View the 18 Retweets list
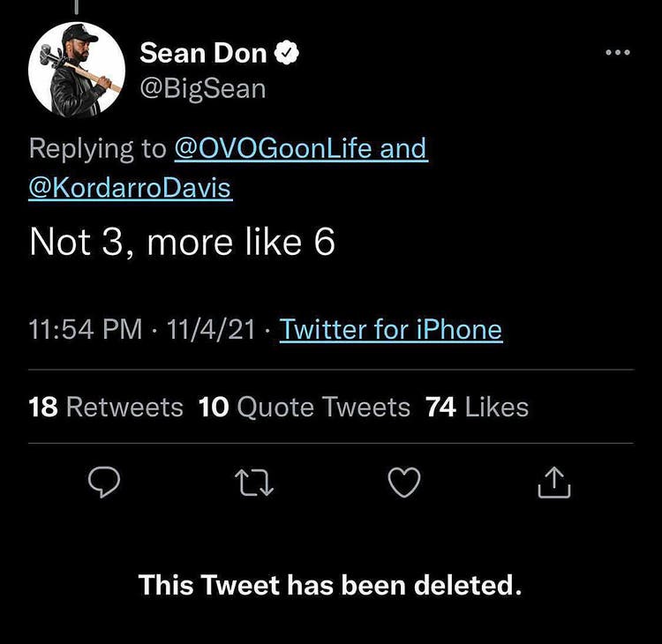 coord(106,408)
